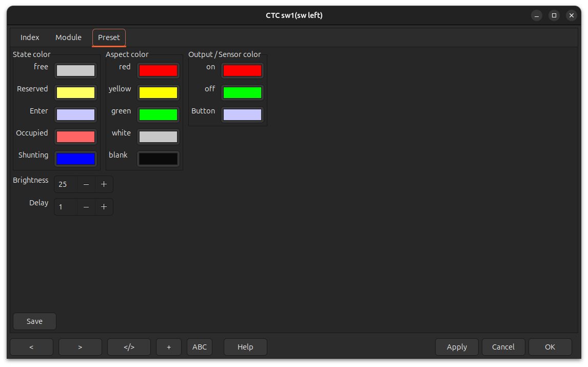Viewport: 588px width, 367px height.
Task: Click the Save button
Action: click(x=34, y=321)
